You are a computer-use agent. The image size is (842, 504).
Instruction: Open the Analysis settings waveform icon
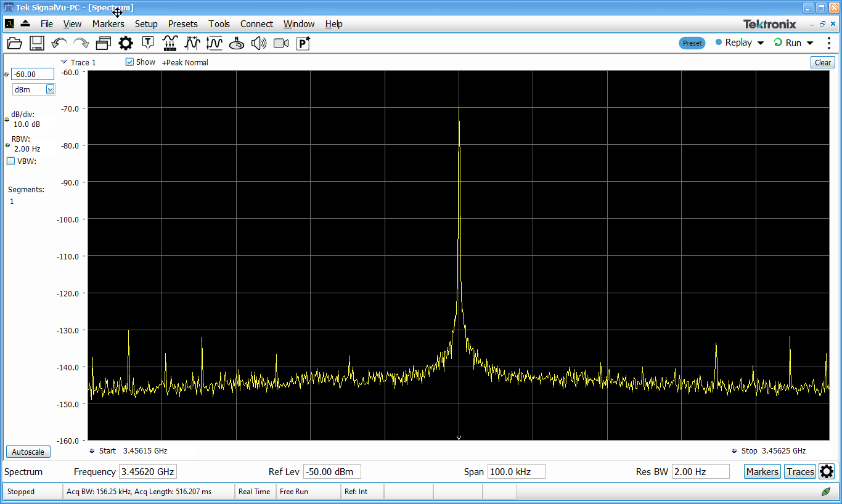click(x=192, y=43)
